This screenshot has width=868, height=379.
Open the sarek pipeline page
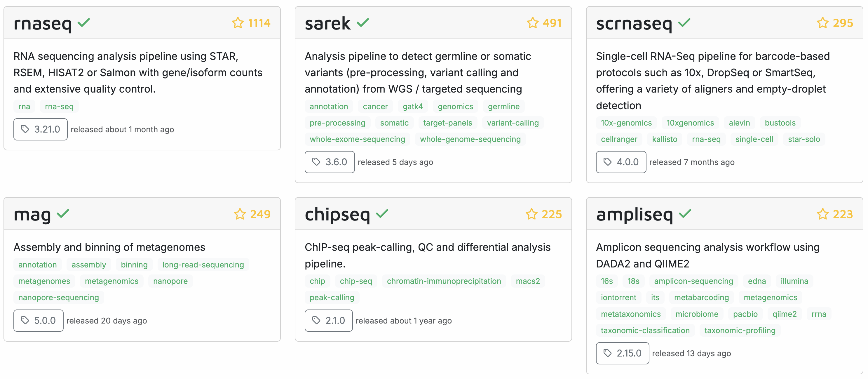point(327,24)
